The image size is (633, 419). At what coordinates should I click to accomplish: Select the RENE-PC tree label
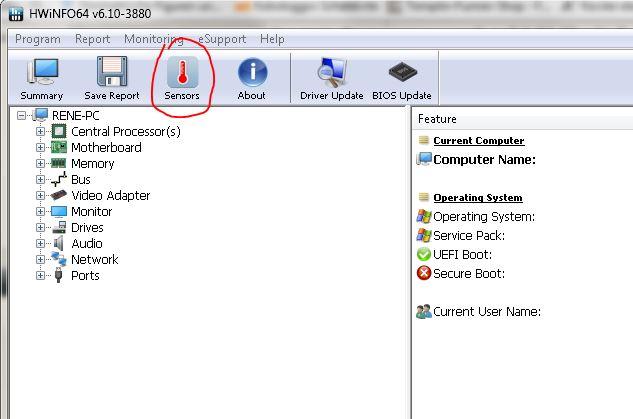pyautogui.click(x=75, y=115)
